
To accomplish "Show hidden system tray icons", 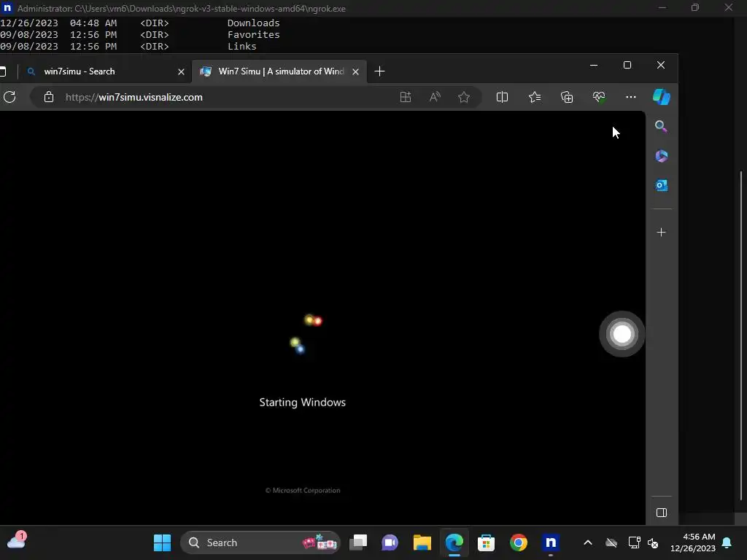I will click(588, 542).
